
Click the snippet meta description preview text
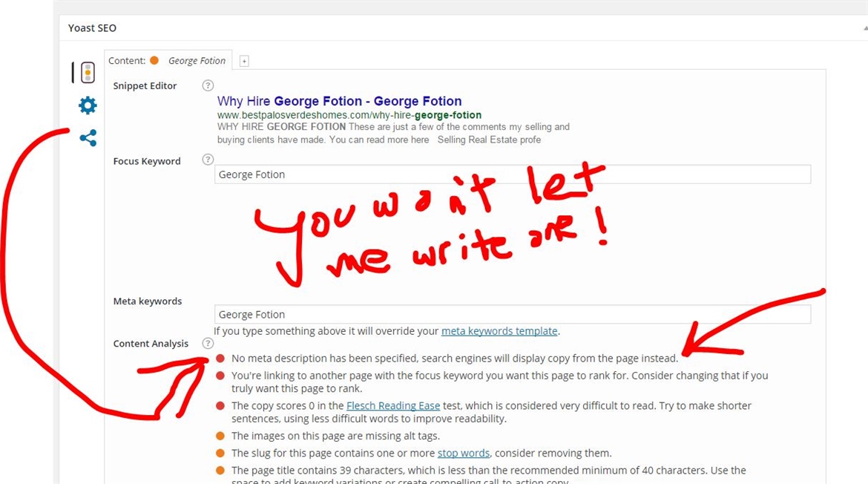click(393, 134)
